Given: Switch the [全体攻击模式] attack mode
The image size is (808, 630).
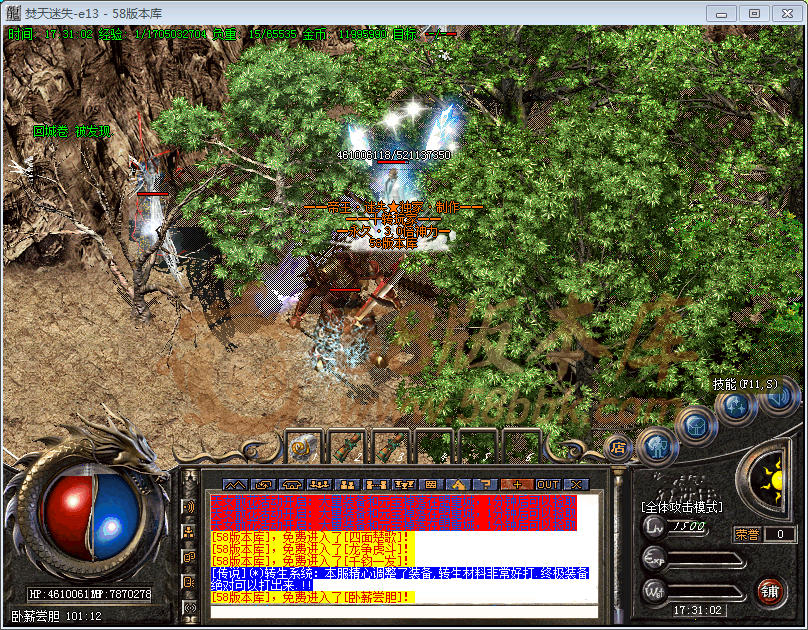Looking at the screenshot, I should (682, 507).
